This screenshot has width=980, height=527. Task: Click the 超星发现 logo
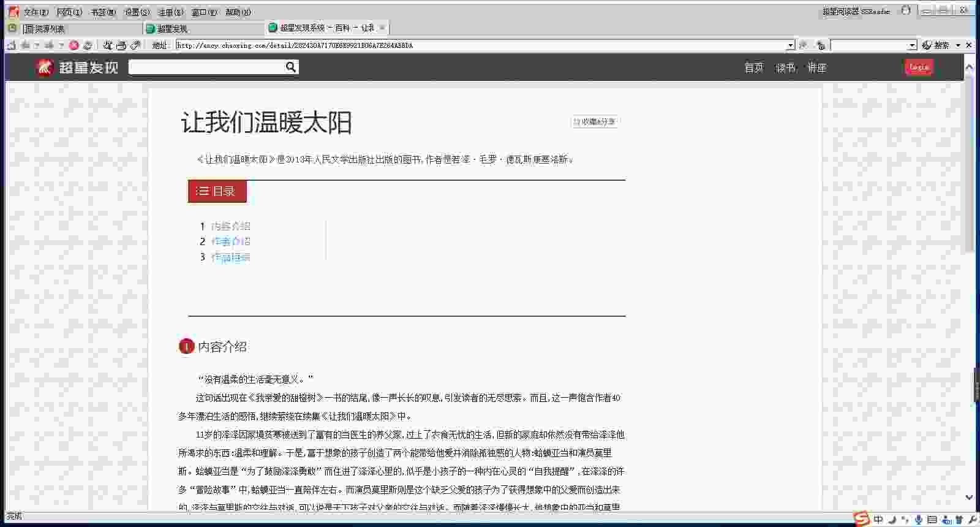coord(77,67)
